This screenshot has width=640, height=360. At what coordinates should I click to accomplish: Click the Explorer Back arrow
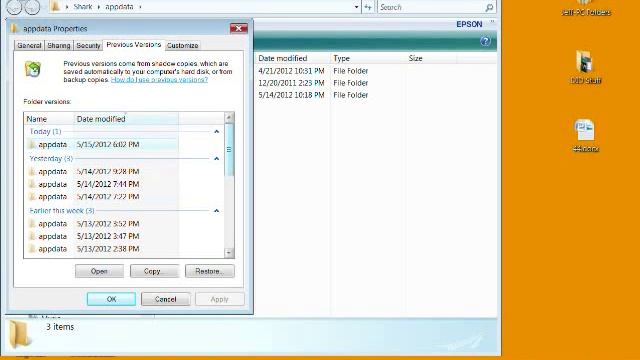[x=14, y=6]
